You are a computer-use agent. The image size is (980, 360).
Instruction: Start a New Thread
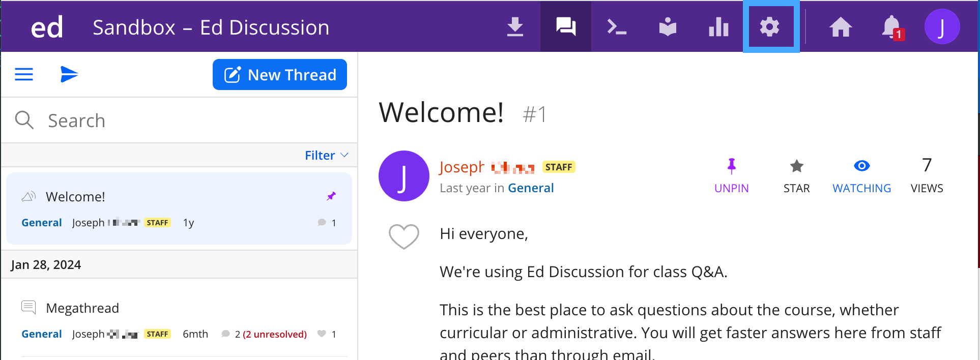[280, 75]
